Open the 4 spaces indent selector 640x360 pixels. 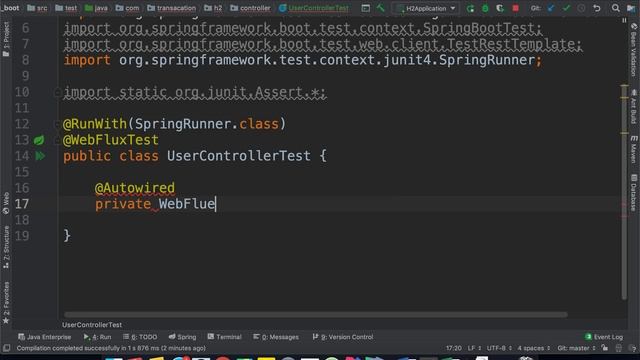(x=534, y=348)
